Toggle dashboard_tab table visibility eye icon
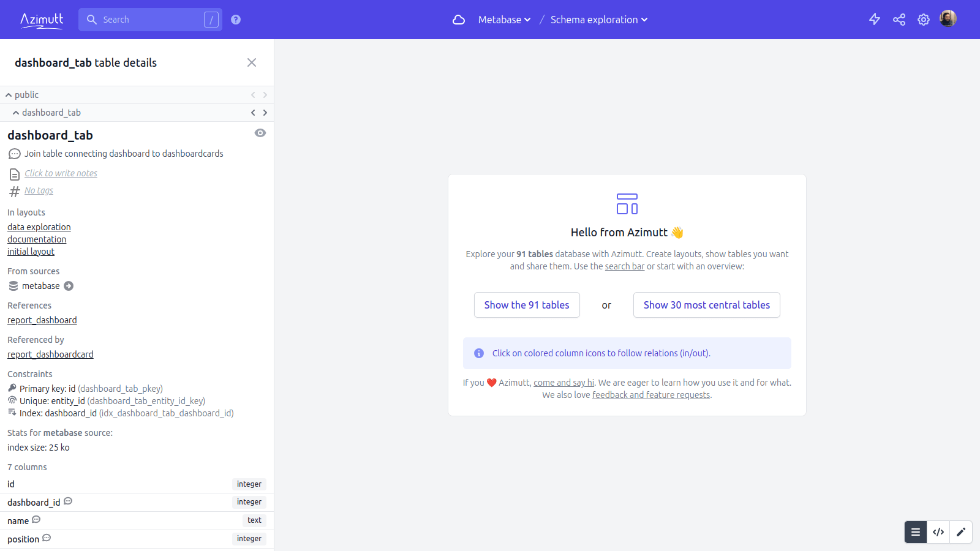The width and height of the screenshot is (980, 551). (x=260, y=133)
